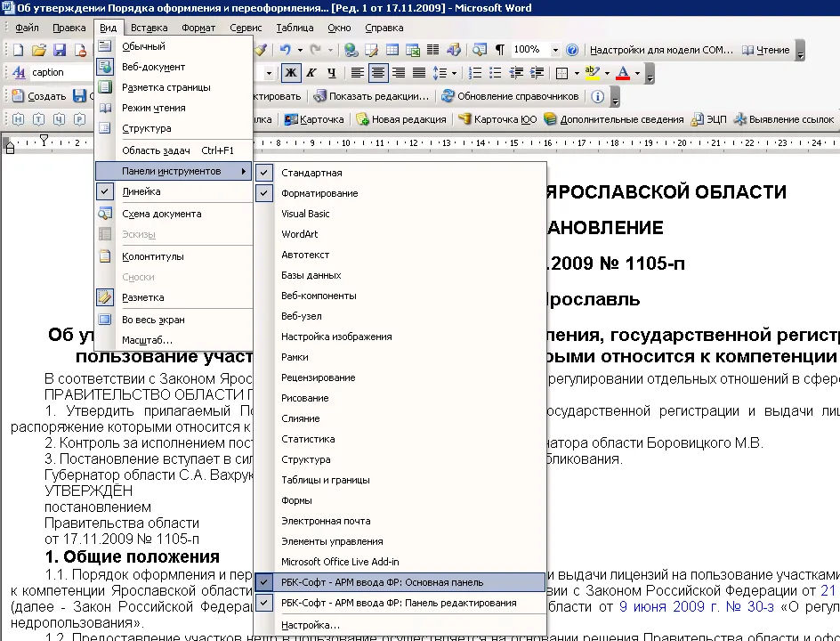The height and width of the screenshot is (641, 840).
Task: Click the Создать button
Action: [39, 96]
